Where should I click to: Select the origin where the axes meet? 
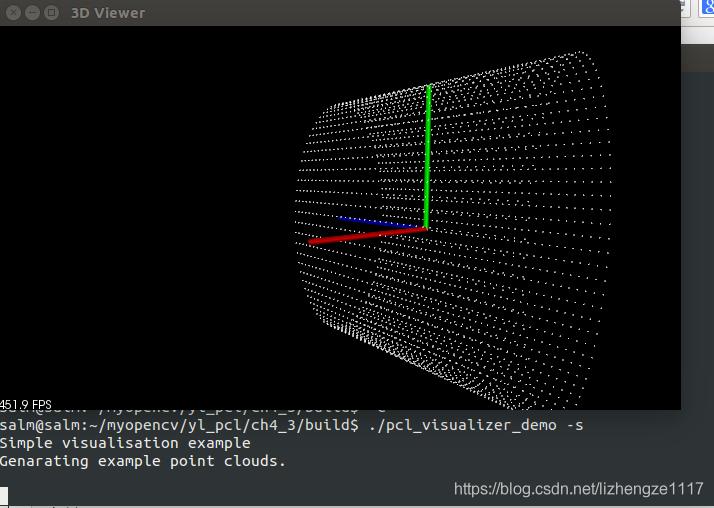point(427,229)
